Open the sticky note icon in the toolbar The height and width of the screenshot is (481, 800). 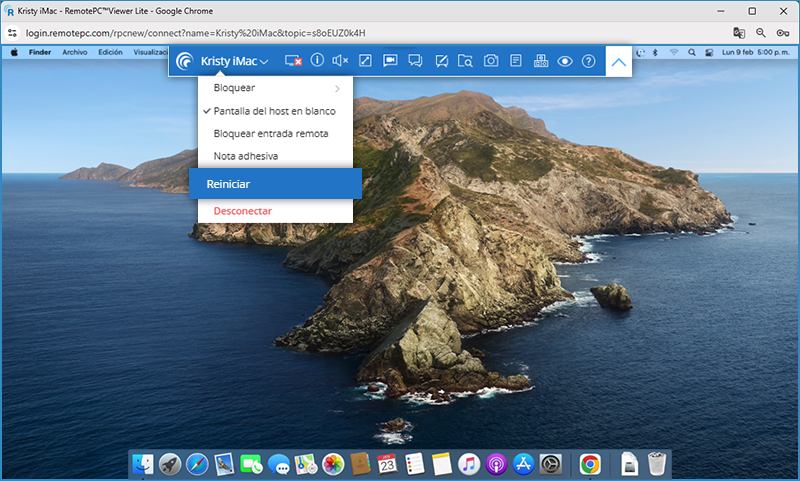click(x=516, y=61)
